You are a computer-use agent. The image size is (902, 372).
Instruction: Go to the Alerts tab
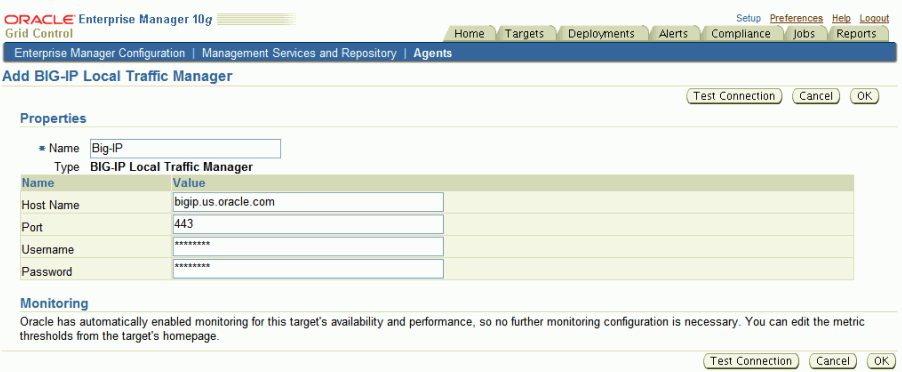click(673, 33)
